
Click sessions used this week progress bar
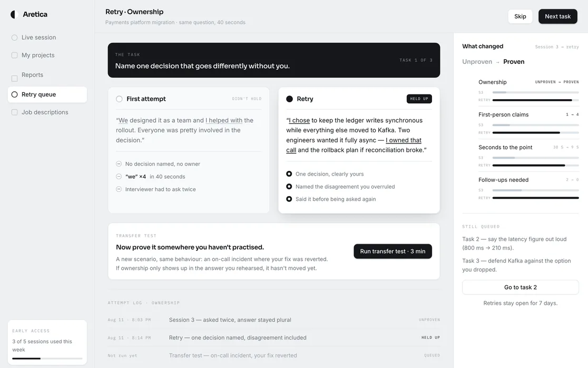(x=47, y=359)
